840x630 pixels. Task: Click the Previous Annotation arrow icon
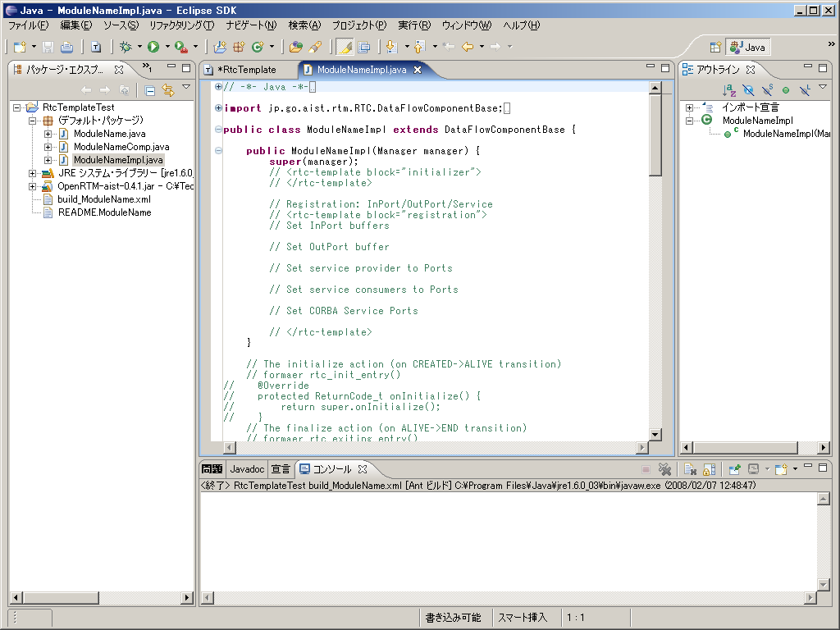(x=419, y=47)
